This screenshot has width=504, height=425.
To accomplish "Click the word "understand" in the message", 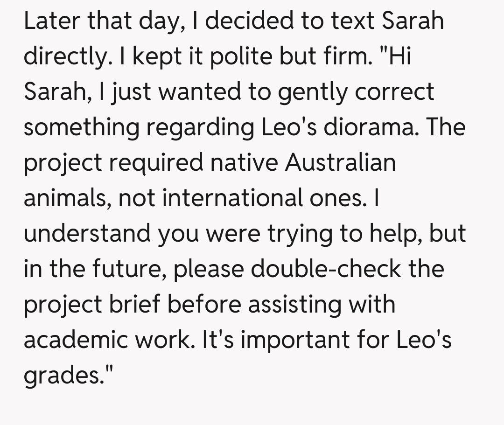I will tap(87, 234).
